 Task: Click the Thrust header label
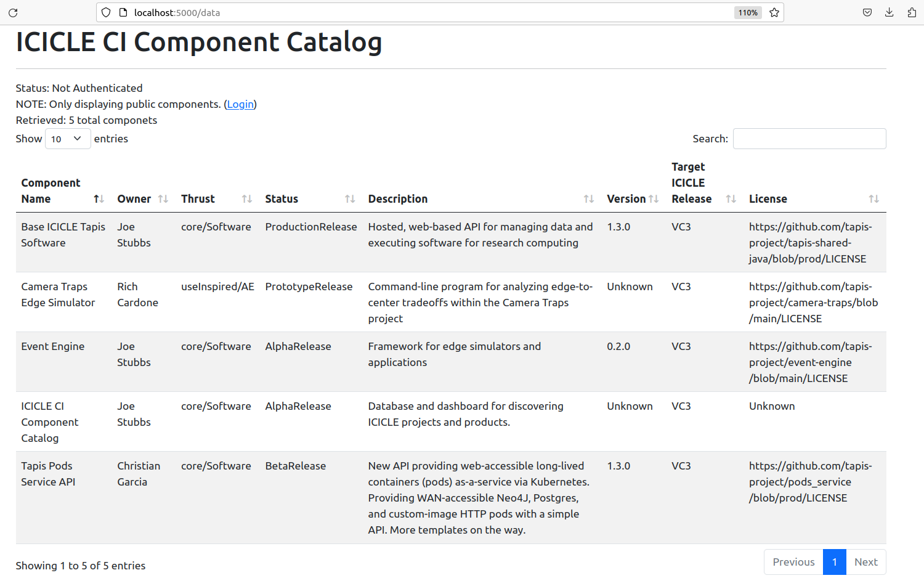tap(198, 199)
